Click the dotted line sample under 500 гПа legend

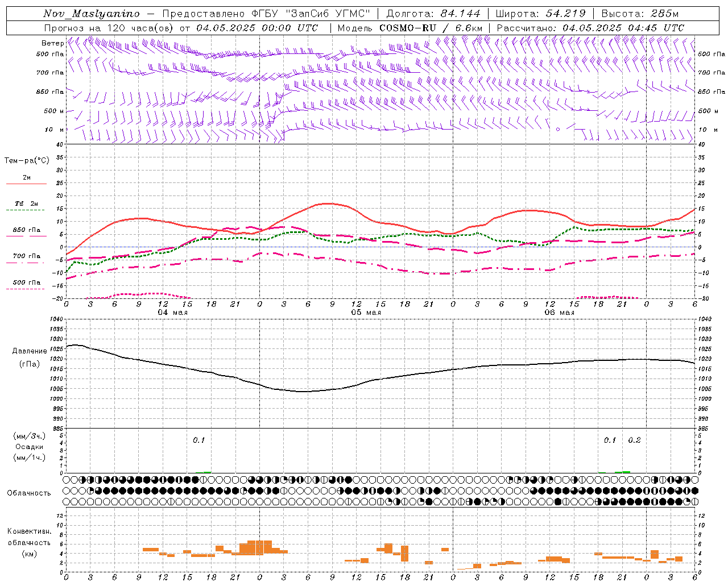pos(26,289)
